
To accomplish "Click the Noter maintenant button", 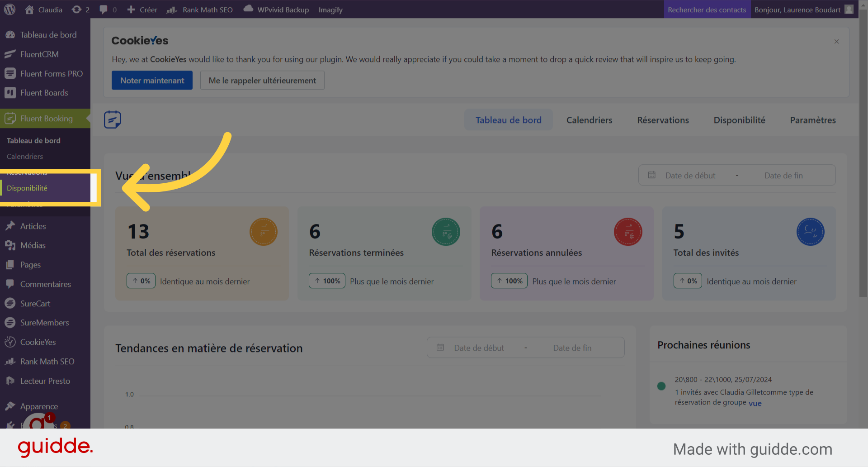I will point(152,80).
